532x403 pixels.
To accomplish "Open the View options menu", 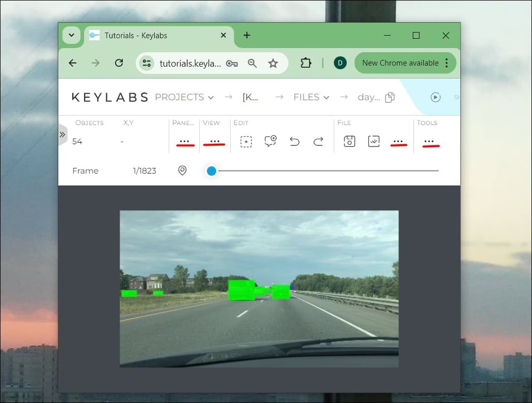I will point(214,141).
